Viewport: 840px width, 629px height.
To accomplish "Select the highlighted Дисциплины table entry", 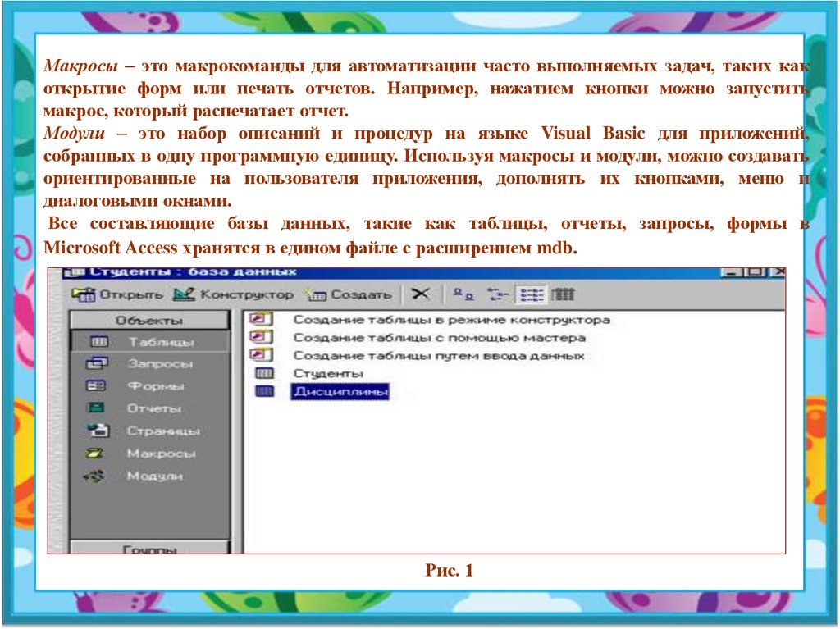I will pyautogui.click(x=340, y=392).
